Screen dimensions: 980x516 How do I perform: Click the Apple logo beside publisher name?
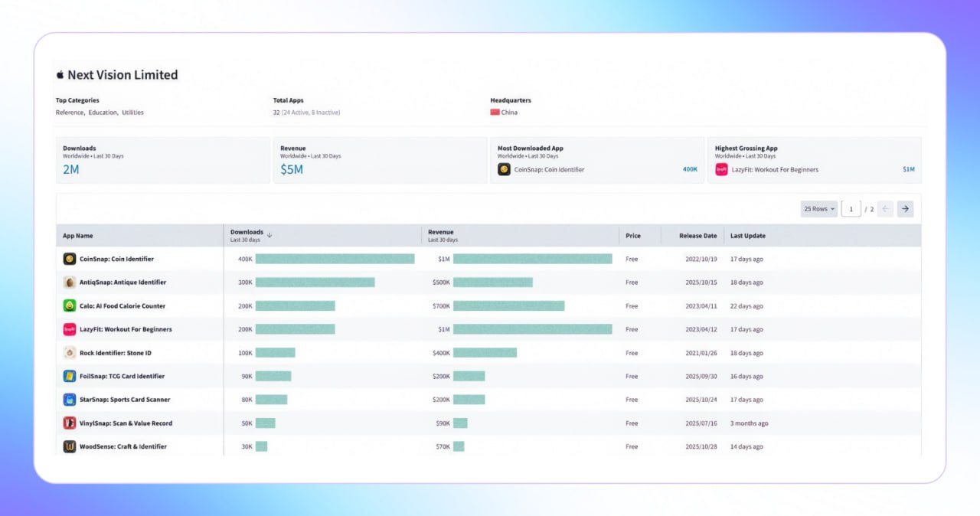[60, 75]
